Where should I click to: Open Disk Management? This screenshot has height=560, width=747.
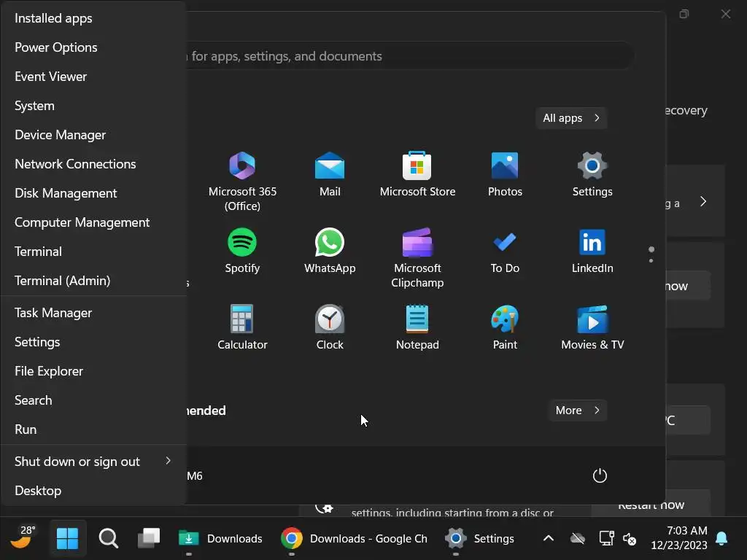click(93, 192)
